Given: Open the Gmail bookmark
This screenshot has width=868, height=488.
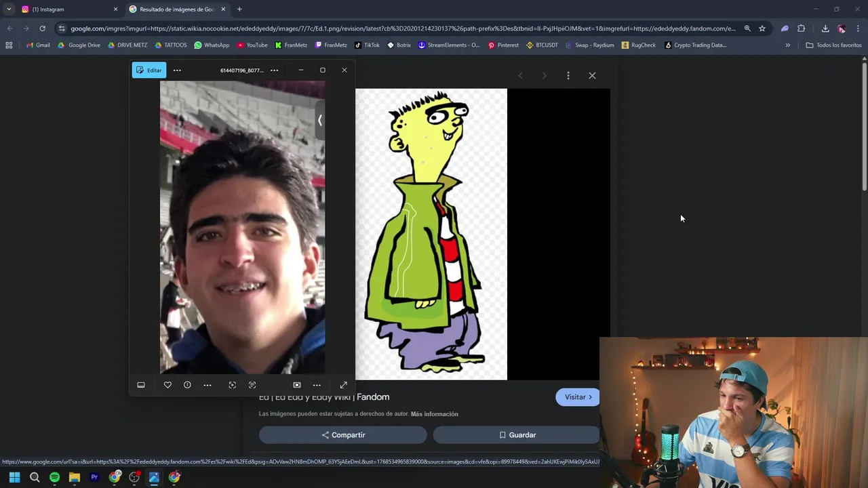Looking at the screenshot, I should pyautogui.click(x=38, y=45).
